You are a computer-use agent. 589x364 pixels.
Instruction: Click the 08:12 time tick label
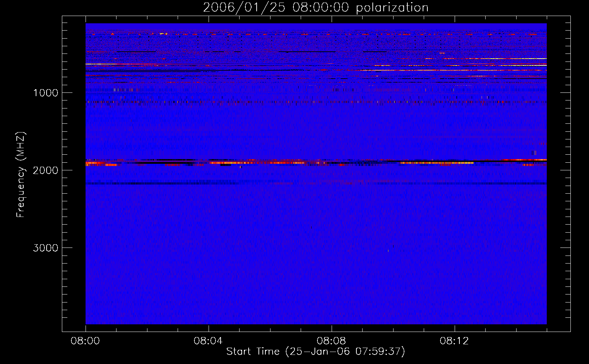[454, 341]
